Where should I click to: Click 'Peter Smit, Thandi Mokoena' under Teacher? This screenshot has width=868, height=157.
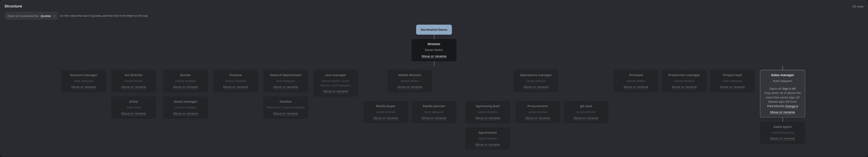(285, 108)
